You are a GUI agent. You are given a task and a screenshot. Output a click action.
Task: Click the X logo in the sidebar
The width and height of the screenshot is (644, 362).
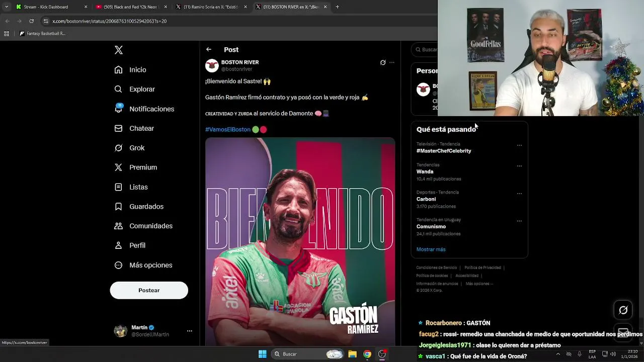[119, 50]
